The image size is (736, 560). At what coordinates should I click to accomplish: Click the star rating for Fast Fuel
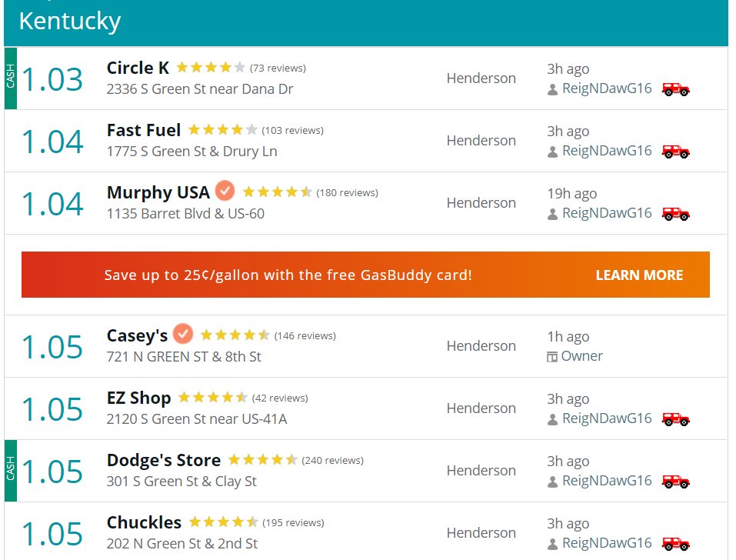(223, 129)
